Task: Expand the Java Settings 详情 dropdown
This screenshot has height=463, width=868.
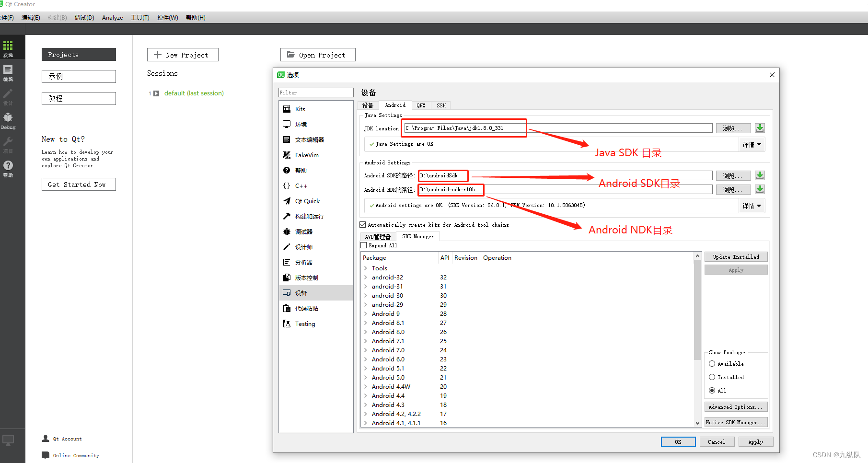Action: (752, 144)
